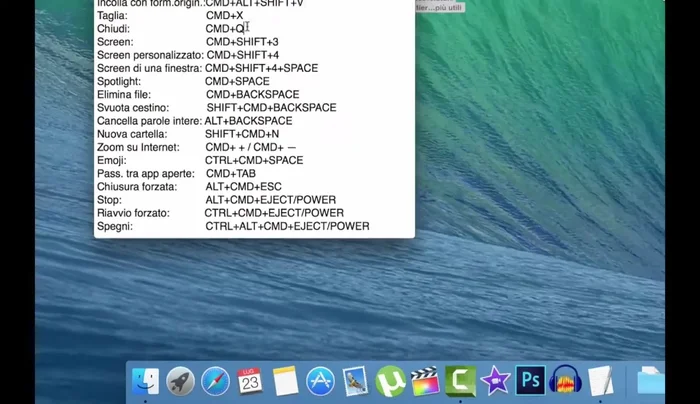The image size is (700, 404).
Task: Click the 'Zoom su Internet:' label
Action: [x=138, y=147]
